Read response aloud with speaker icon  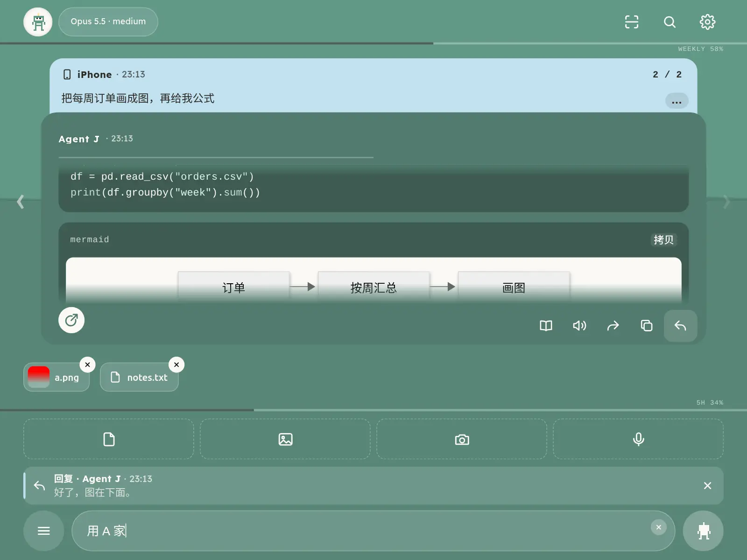(579, 326)
